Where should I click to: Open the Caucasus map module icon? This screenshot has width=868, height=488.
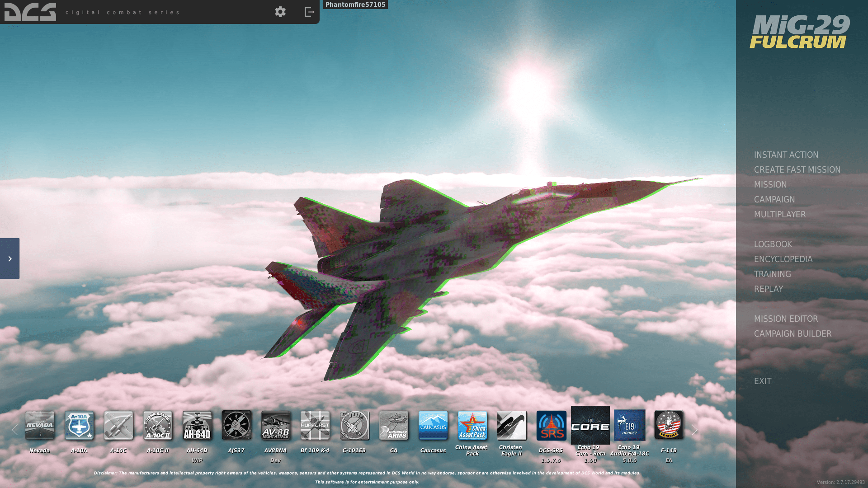pos(433,425)
